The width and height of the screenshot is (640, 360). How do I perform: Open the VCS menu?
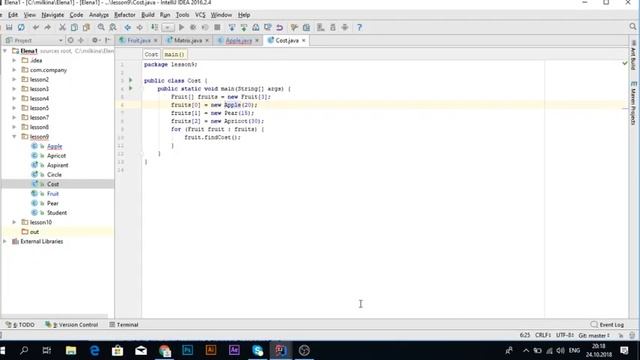tap(200, 15)
